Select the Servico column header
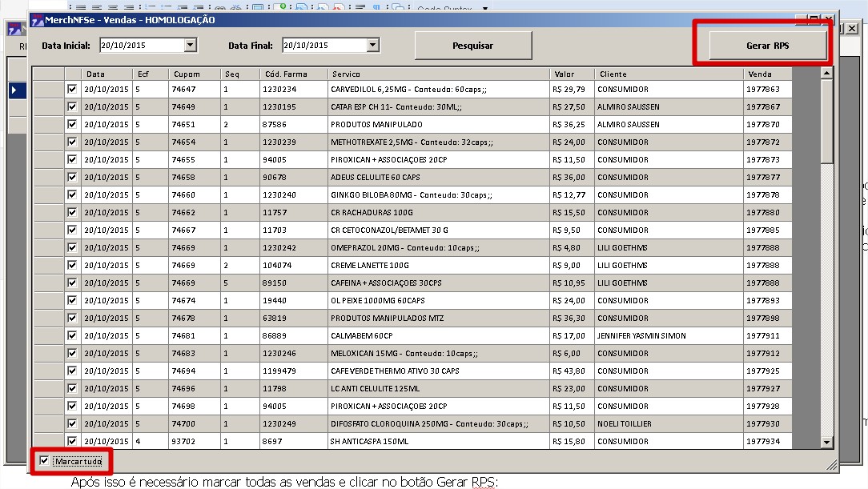Viewport: 868px width, 489px height. [438, 74]
